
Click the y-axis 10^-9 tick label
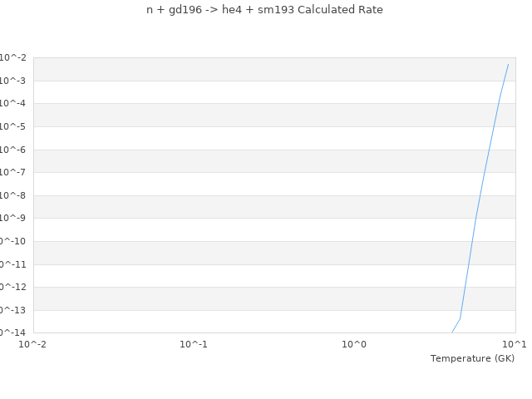(x=13, y=218)
